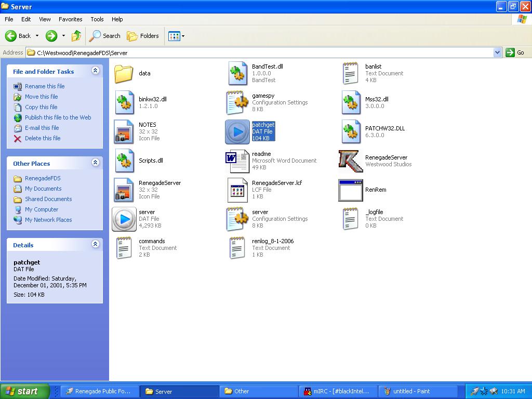Open the RenegadeServer application icon
The height and width of the screenshot is (399, 532).
coord(351,161)
